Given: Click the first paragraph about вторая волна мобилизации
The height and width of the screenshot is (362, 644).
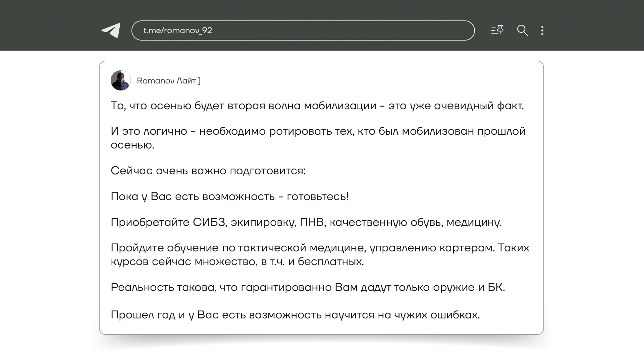Looking at the screenshot, I should [317, 106].
